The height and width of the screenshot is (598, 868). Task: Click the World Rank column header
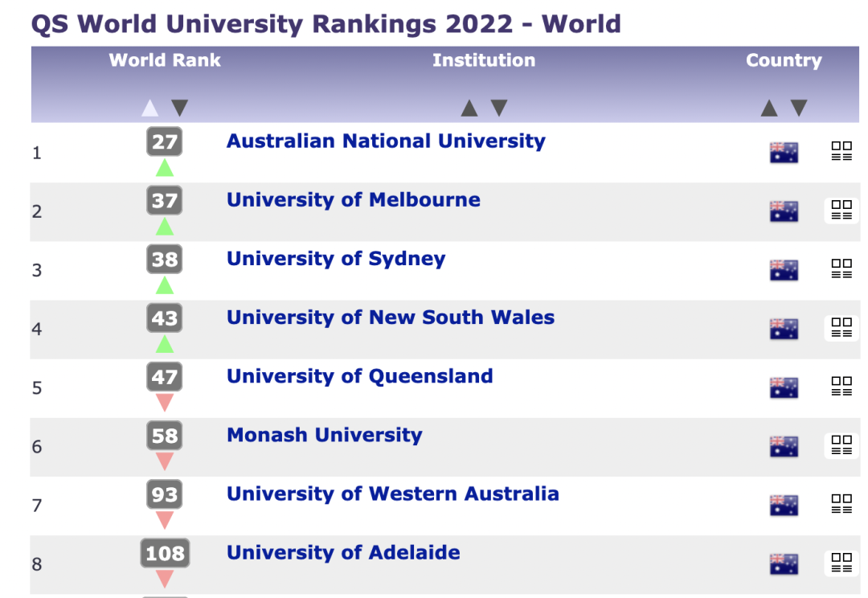165,59
